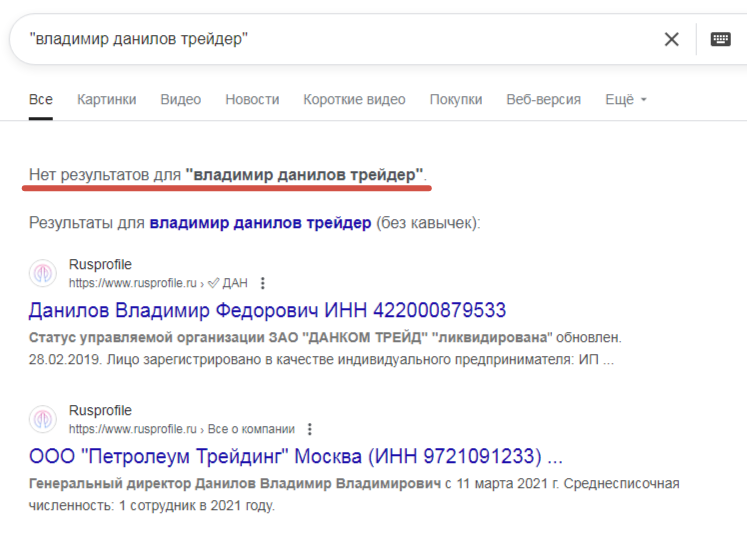Search without quotes via владимир данилов трейдер link
747x539 pixels.
(x=260, y=223)
